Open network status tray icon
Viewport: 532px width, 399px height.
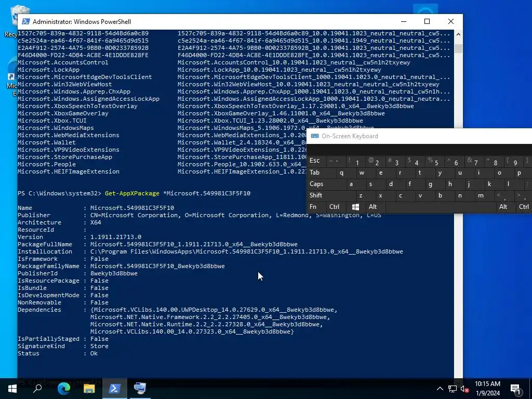tap(453, 389)
